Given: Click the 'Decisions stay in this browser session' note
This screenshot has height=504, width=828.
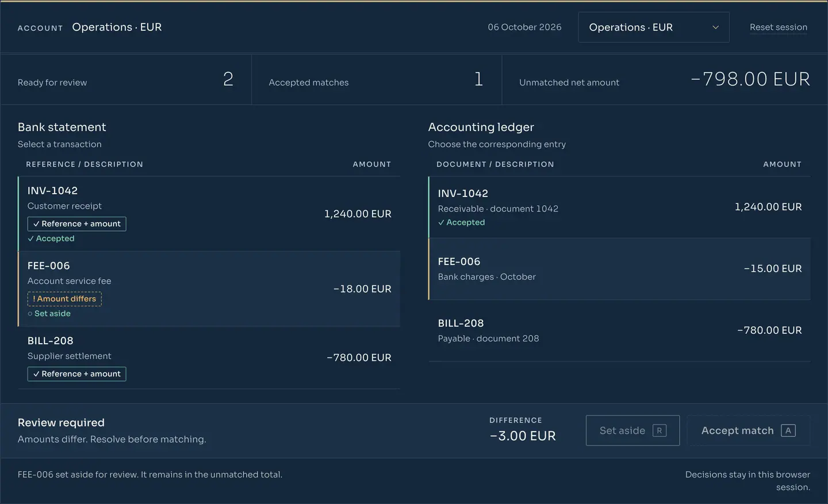Looking at the screenshot, I should coord(747,481).
